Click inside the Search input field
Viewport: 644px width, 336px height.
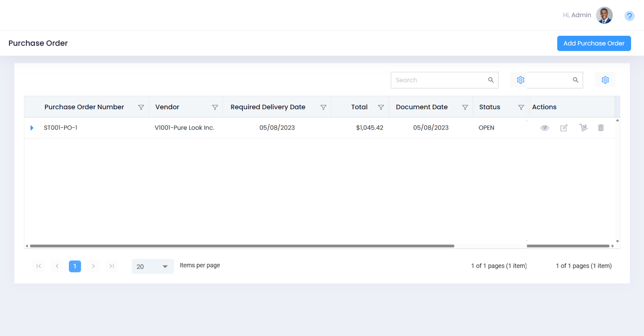[439, 80]
